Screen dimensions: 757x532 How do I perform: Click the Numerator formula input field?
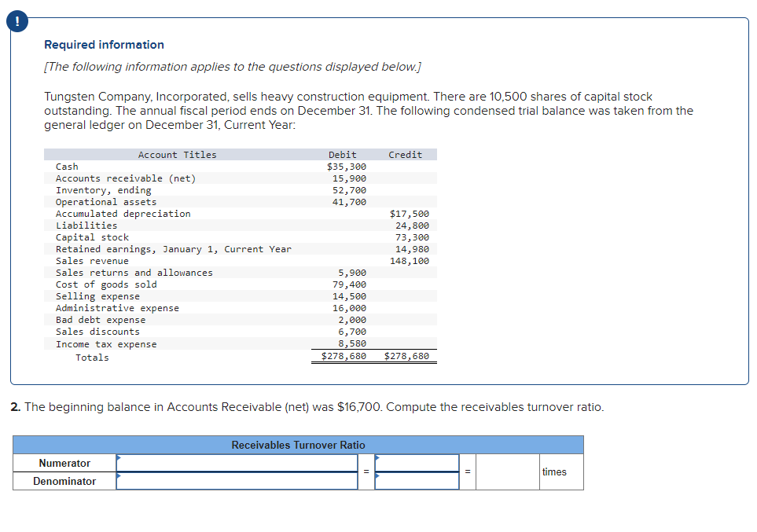[x=236, y=463]
